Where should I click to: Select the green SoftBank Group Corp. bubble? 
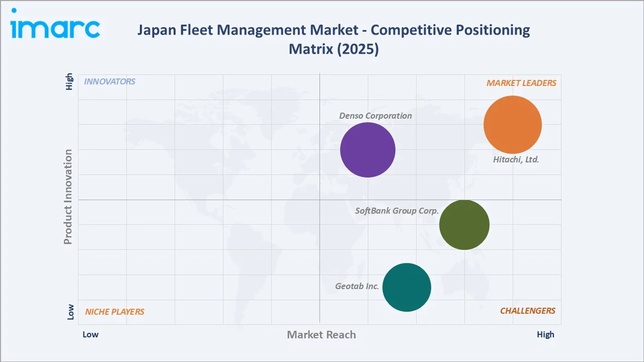coord(464,225)
